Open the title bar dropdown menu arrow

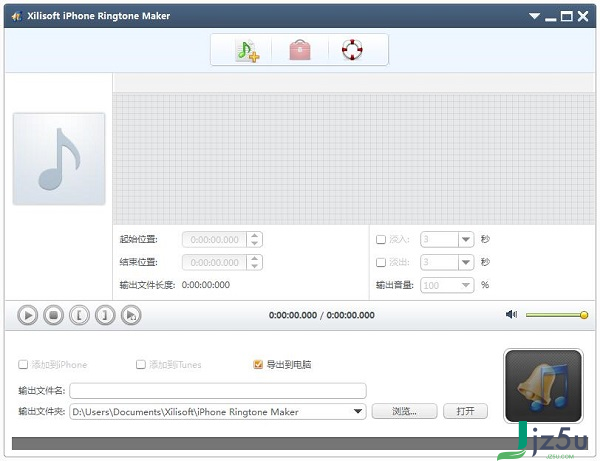[x=534, y=16]
